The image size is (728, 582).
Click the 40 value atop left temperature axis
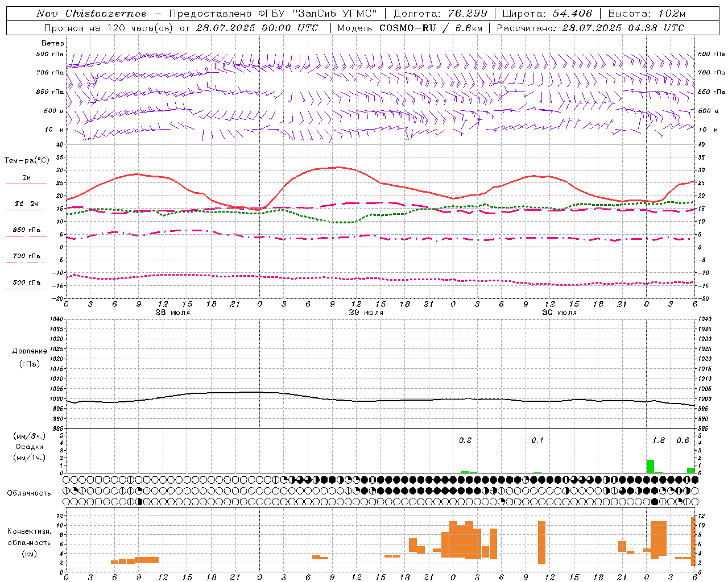60,144
